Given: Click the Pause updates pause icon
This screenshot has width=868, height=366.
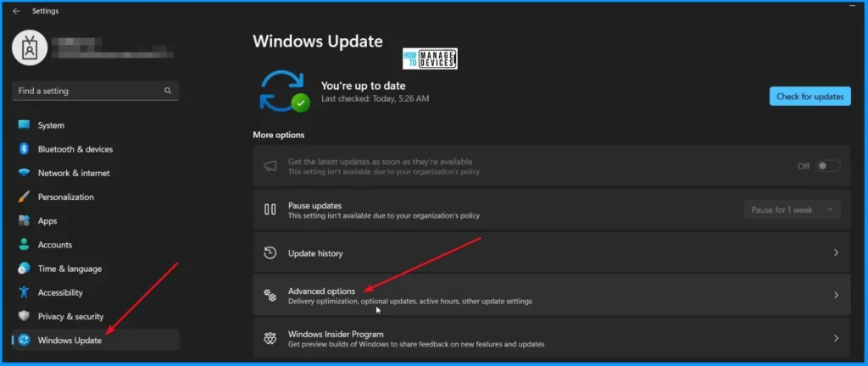Looking at the screenshot, I should (270, 209).
